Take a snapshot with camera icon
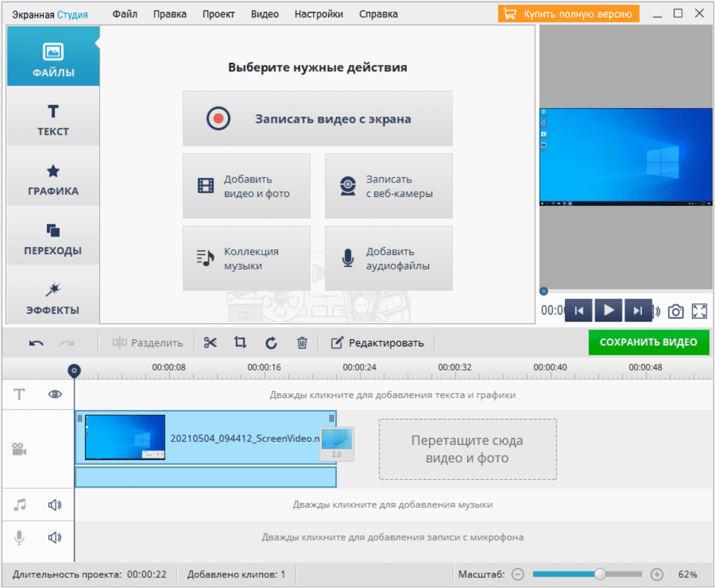The height and width of the screenshot is (588, 715). click(x=676, y=311)
